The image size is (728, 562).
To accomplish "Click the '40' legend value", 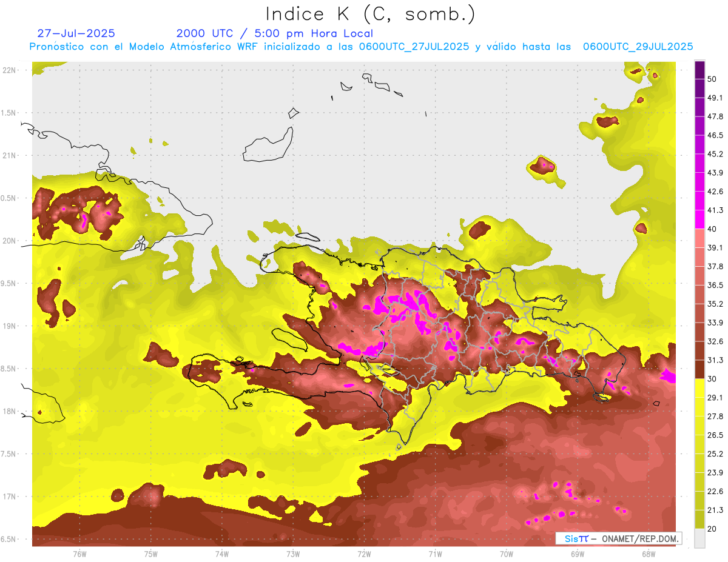I will pyautogui.click(x=712, y=230).
